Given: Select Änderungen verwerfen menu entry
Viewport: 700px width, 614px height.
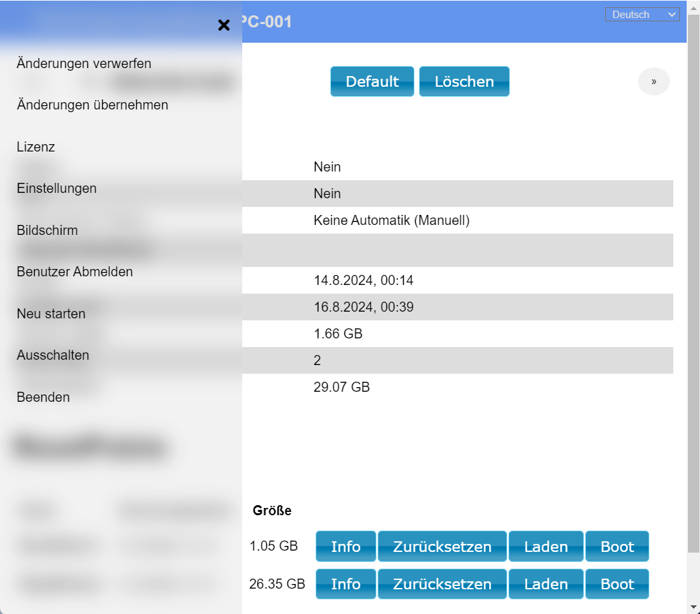Looking at the screenshot, I should click(x=84, y=63).
